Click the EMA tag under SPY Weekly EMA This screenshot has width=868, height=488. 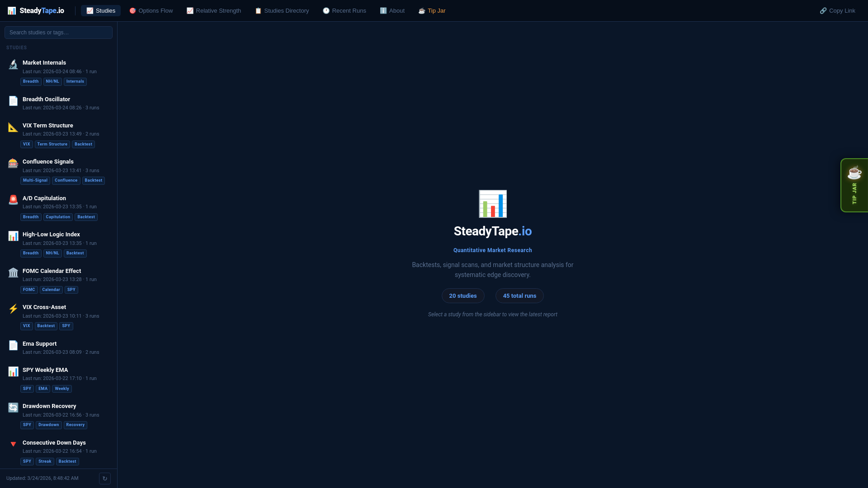click(43, 389)
